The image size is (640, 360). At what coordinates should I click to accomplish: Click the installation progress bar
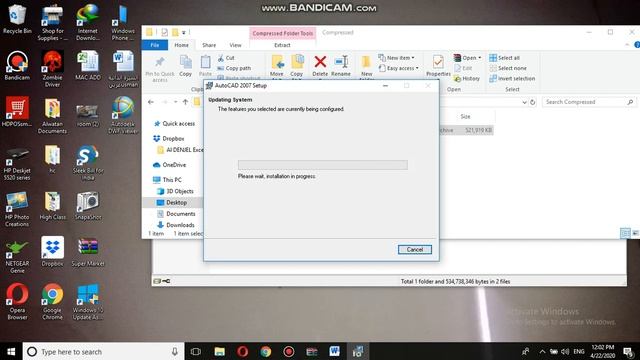pos(323,165)
